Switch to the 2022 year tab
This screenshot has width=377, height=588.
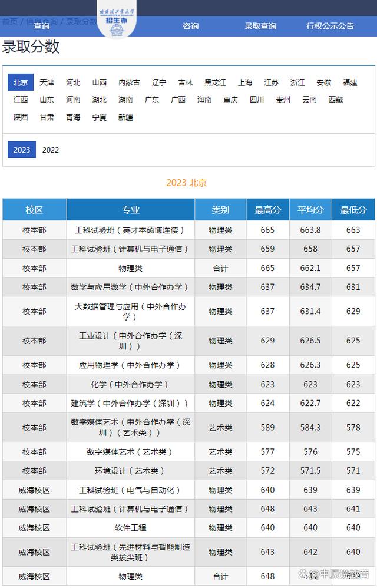coord(51,150)
